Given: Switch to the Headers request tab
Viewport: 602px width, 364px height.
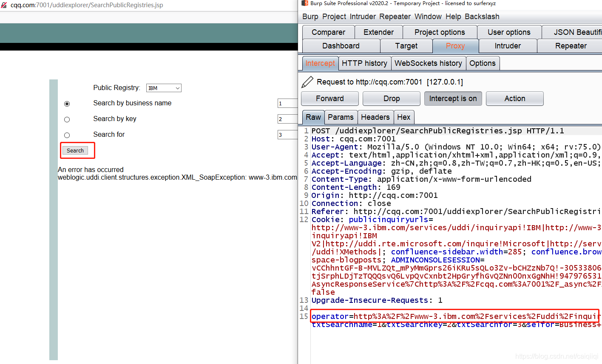Looking at the screenshot, I should pyautogui.click(x=375, y=117).
